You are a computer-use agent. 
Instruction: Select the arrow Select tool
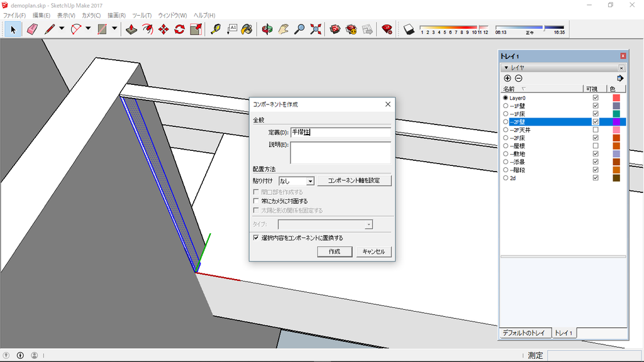tap(13, 29)
